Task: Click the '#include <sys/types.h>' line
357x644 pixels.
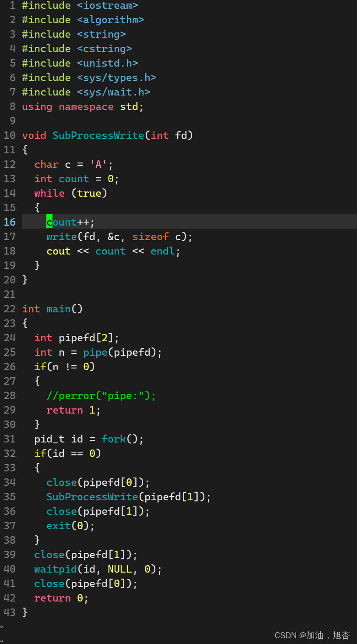Action: coord(89,78)
